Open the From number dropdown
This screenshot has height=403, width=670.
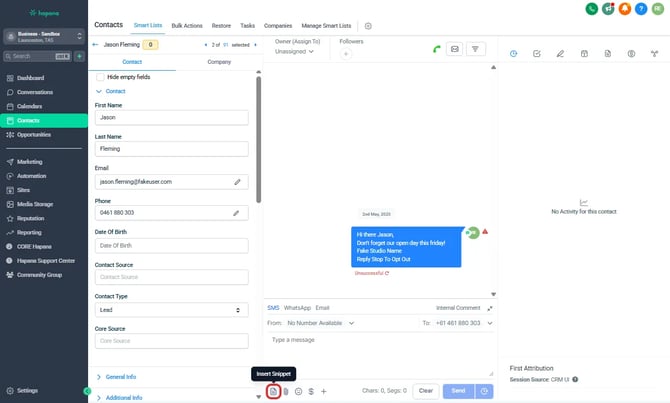tap(320, 323)
